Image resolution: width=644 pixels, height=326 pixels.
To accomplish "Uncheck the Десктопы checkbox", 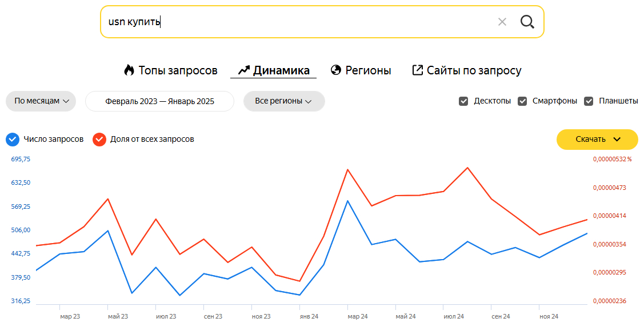I will coord(463,101).
